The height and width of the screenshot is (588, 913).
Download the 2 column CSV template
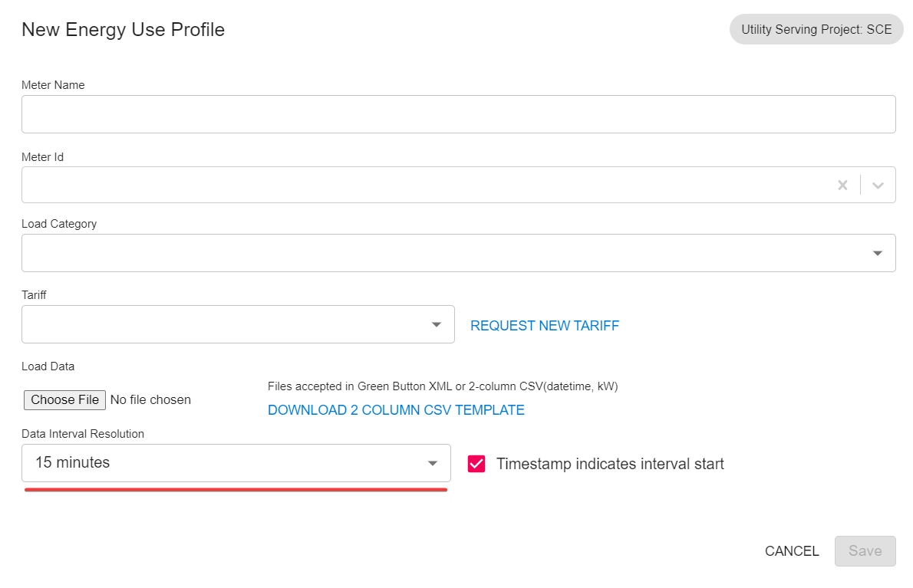click(x=396, y=410)
